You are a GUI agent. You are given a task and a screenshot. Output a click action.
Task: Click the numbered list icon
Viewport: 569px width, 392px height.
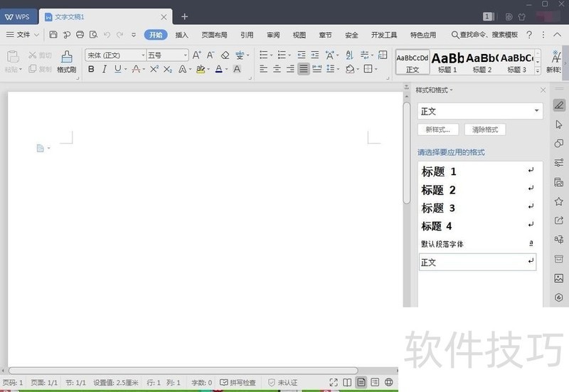coord(282,55)
